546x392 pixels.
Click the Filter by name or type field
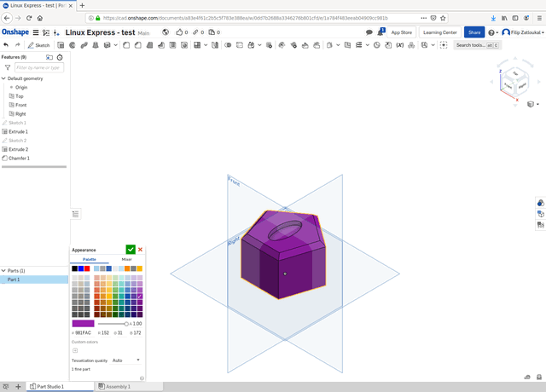tap(39, 67)
